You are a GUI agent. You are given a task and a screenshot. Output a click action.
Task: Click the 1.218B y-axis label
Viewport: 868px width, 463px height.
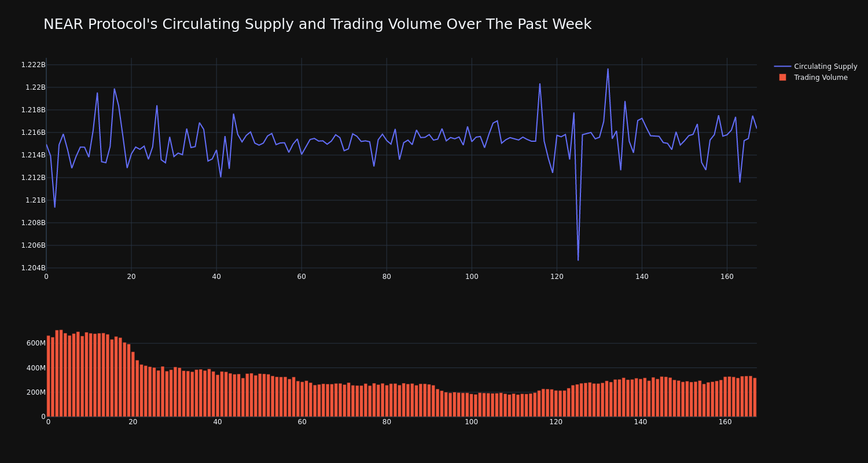(x=34, y=110)
